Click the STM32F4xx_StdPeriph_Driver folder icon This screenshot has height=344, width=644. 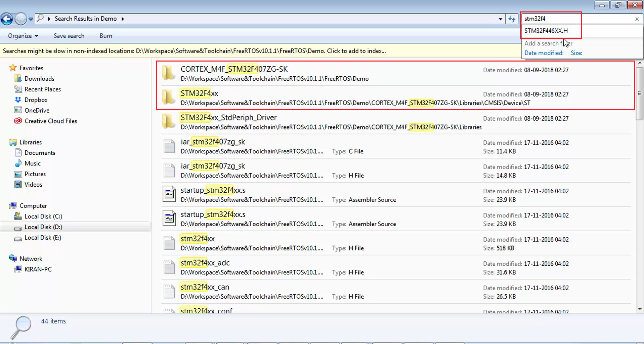pos(169,121)
